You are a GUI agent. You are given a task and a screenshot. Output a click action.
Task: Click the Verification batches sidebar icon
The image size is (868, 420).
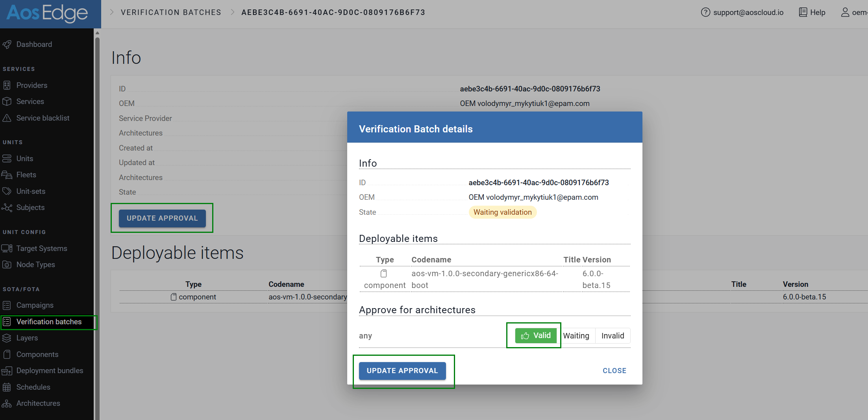tap(7, 322)
